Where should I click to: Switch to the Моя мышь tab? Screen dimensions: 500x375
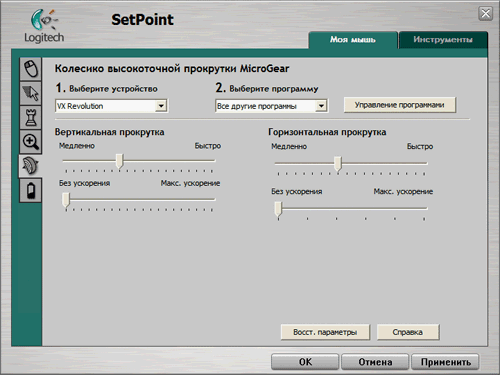coord(353,40)
